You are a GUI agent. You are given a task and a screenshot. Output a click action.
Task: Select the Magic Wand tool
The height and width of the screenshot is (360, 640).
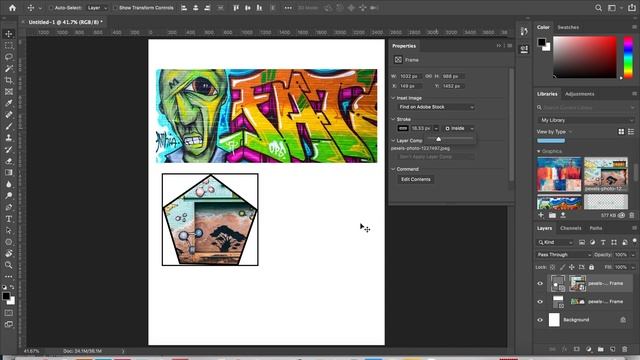pyautogui.click(x=9, y=68)
